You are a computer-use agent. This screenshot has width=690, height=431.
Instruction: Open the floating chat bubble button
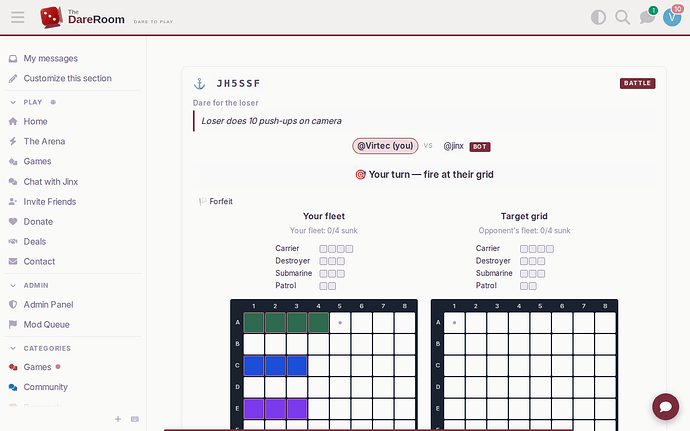665,406
